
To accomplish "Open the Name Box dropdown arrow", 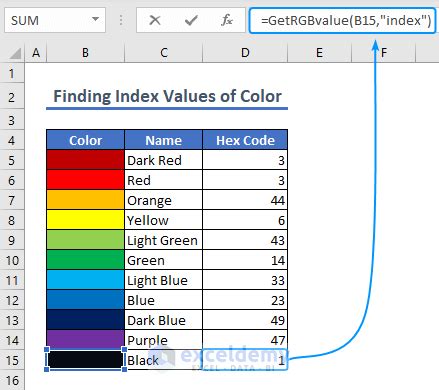I will tap(96, 19).
